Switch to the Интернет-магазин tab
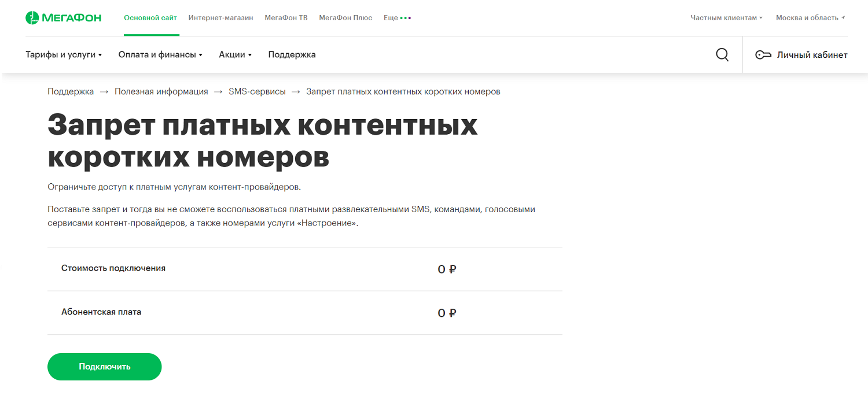Viewport: 868px width, 396px height. [220, 18]
